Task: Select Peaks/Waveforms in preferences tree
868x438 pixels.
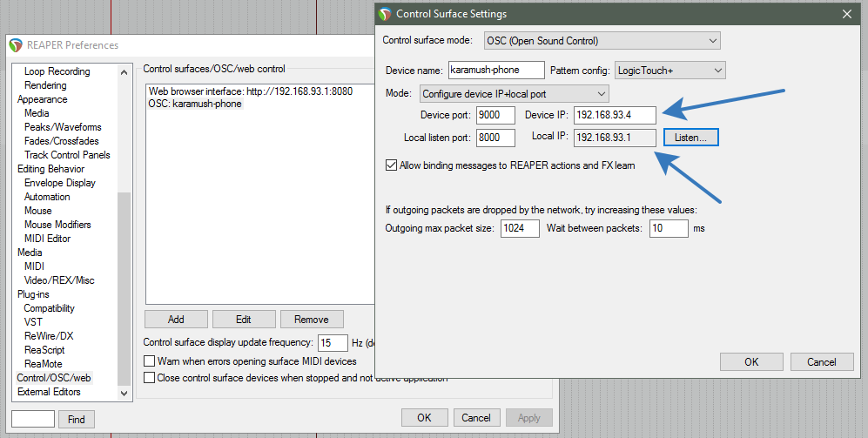Action: (x=63, y=127)
